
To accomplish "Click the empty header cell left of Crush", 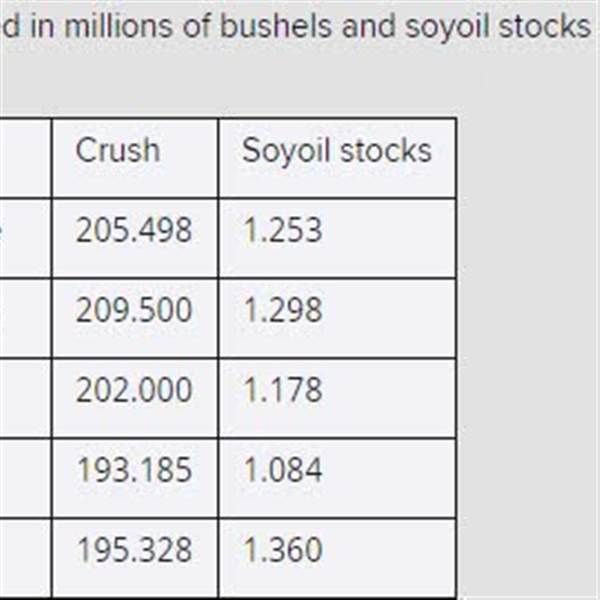I will (x=25, y=158).
